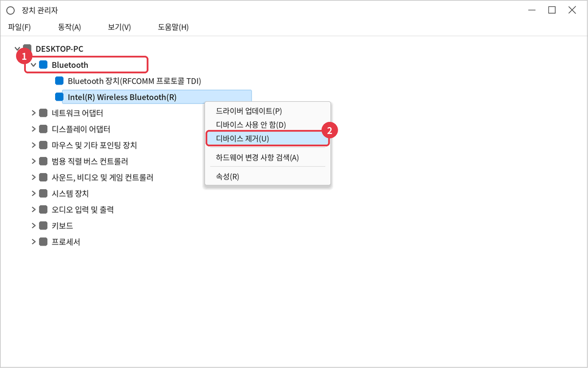Collapse the DESKTOP-PC root node

(17, 49)
